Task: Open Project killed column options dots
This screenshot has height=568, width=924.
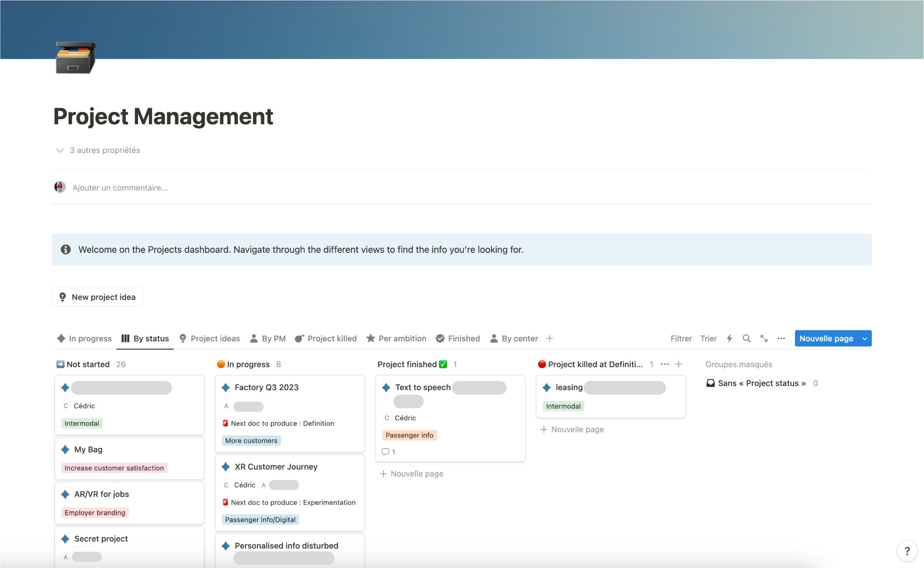Action: pos(665,364)
